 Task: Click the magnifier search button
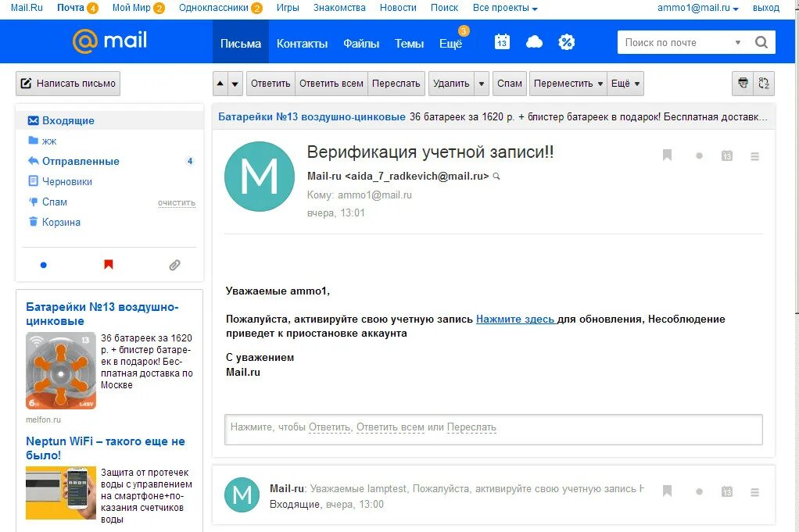coord(761,42)
